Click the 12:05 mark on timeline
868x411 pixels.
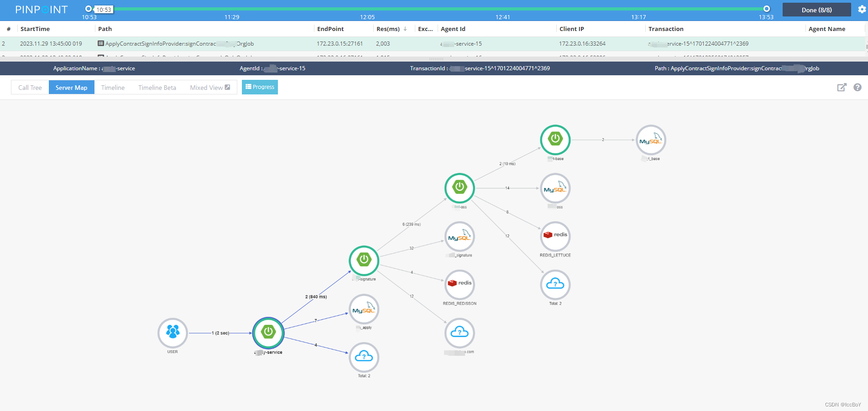click(367, 17)
